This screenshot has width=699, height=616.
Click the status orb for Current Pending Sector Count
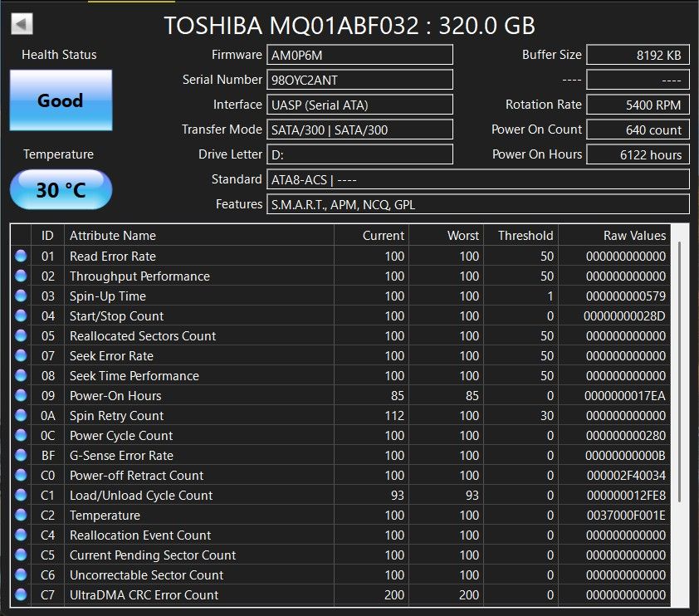coord(21,555)
